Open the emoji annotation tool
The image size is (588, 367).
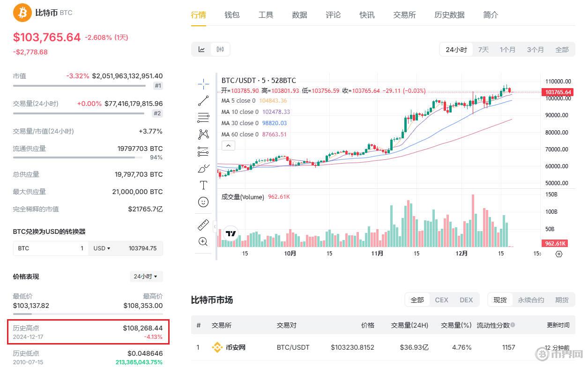coord(203,202)
